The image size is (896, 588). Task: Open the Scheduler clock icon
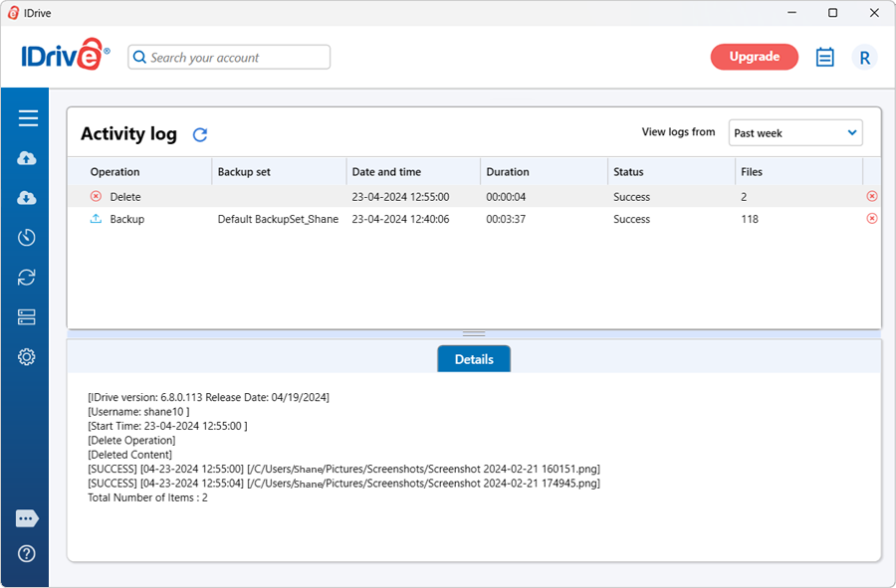click(27, 238)
